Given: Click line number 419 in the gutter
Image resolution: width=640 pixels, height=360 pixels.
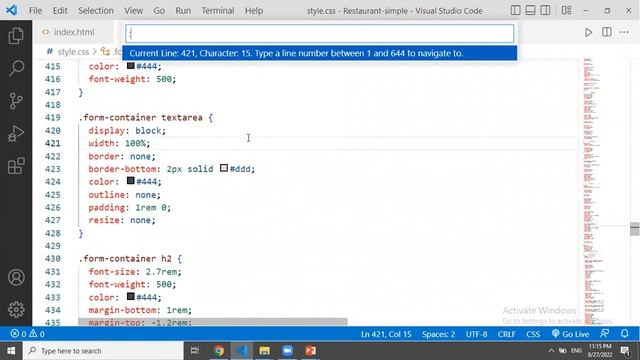Looking at the screenshot, I should [x=53, y=118].
